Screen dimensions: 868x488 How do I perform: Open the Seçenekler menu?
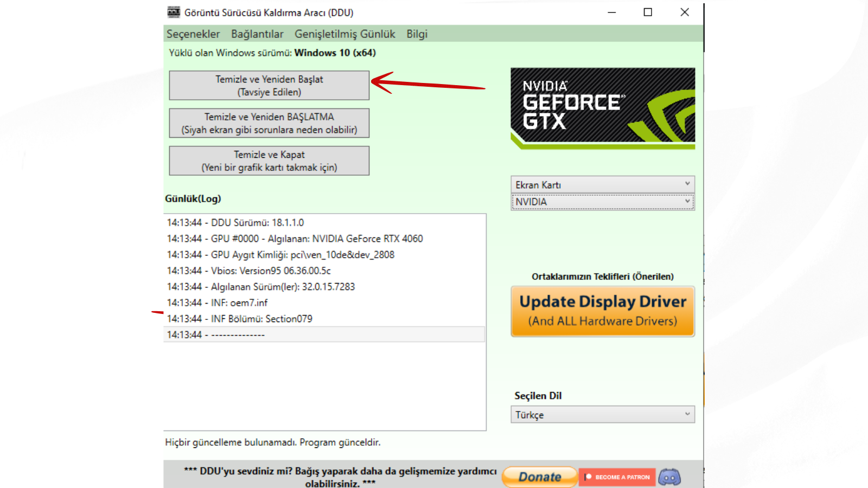point(193,34)
